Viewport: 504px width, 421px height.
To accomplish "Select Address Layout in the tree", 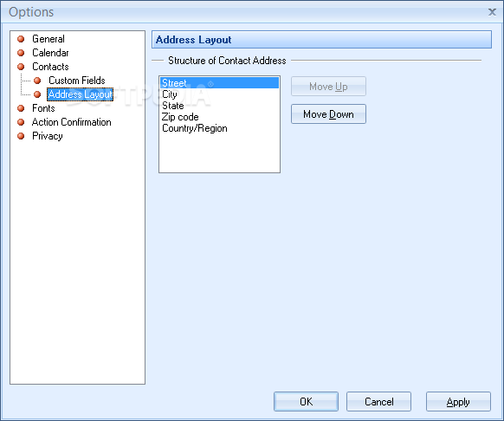I will pos(80,94).
